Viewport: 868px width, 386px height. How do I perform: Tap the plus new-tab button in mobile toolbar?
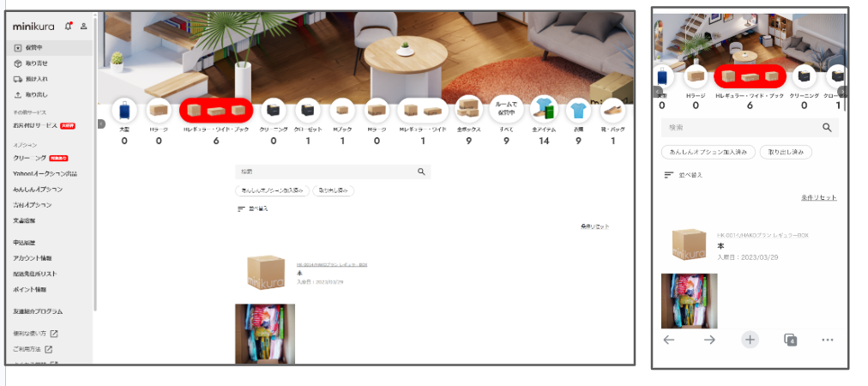[750, 340]
